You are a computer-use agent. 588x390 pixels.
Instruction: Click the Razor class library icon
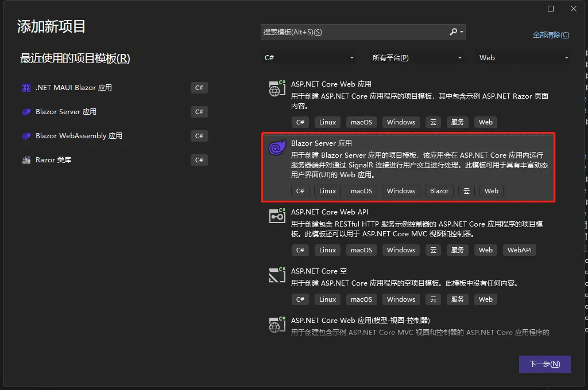point(26,160)
